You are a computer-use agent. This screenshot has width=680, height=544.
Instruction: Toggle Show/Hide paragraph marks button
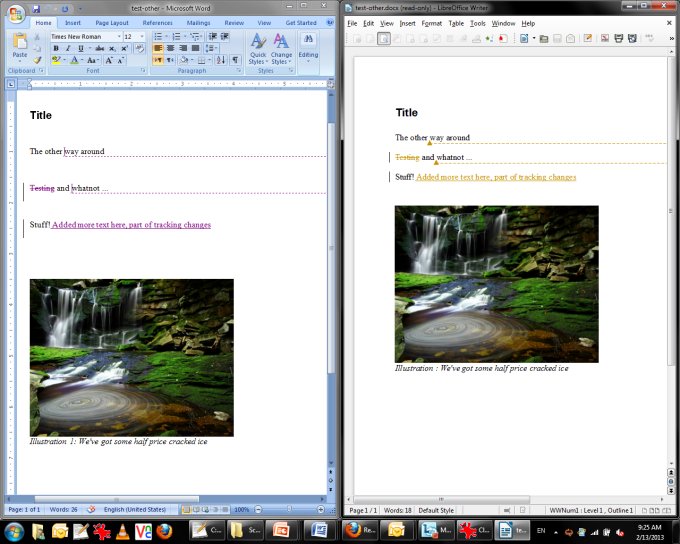[235, 60]
